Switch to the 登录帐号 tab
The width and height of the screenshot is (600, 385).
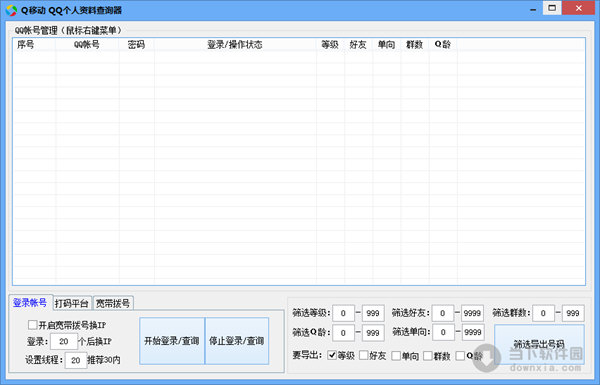(x=30, y=302)
